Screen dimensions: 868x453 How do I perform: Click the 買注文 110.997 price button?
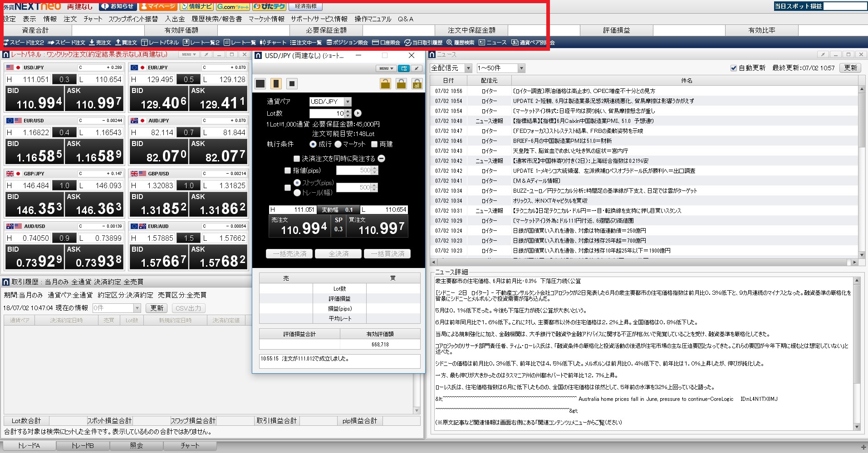tap(378, 226)
